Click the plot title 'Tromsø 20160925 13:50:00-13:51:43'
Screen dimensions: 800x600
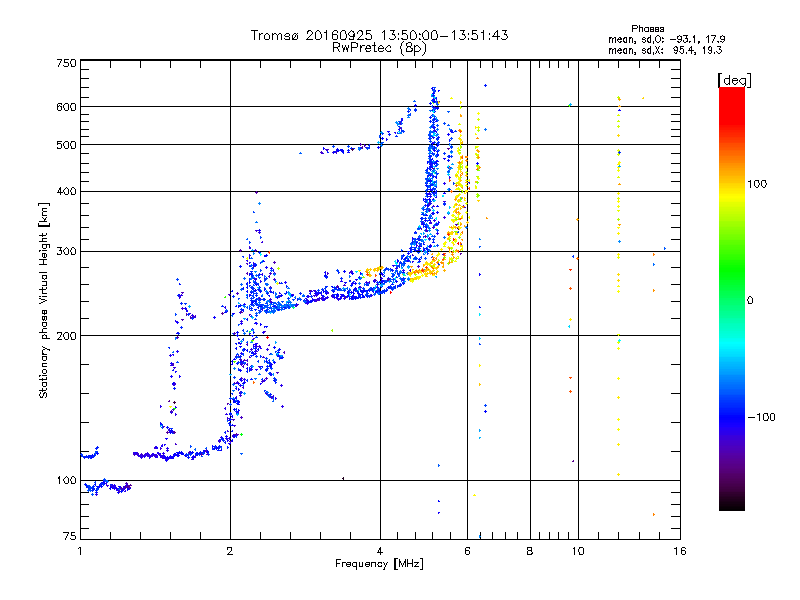(379, 35)
